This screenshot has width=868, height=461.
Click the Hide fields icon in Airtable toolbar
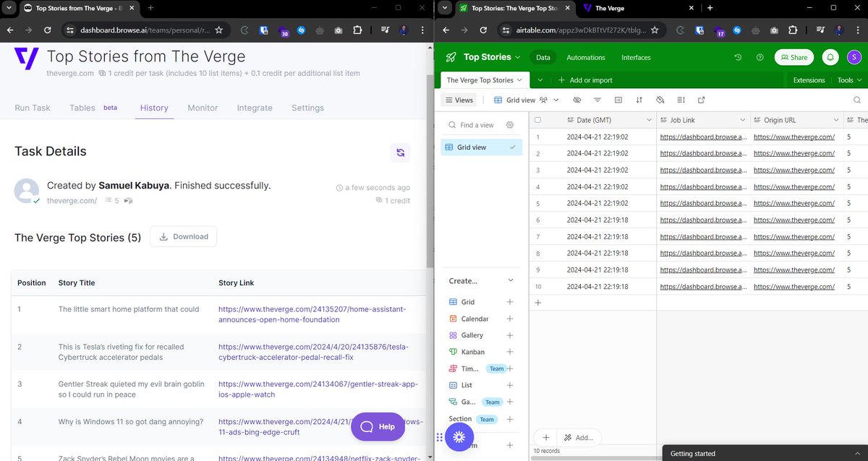click(x=576, y=100)
